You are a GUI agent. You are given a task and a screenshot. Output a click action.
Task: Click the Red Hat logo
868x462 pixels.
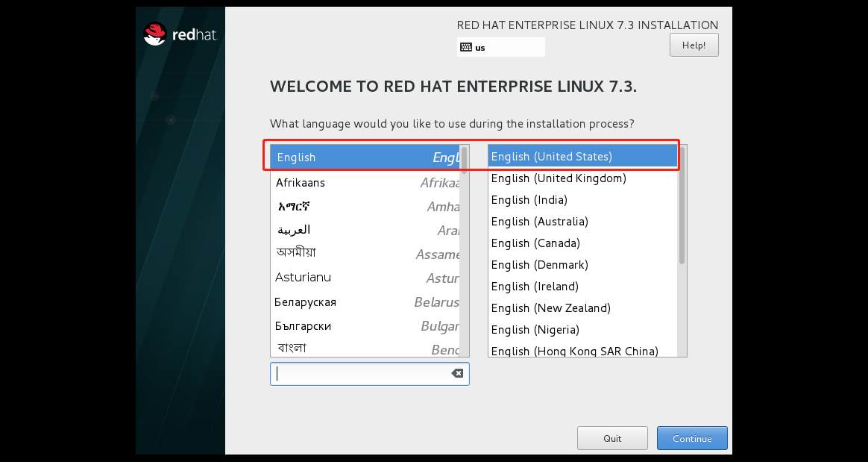(x=180, y=34)
